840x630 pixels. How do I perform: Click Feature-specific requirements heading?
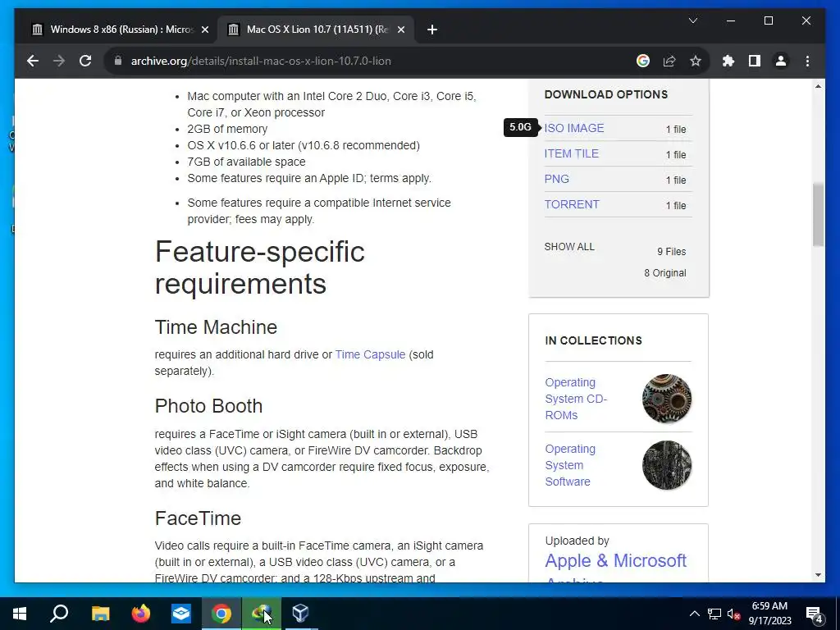[260, 267]
